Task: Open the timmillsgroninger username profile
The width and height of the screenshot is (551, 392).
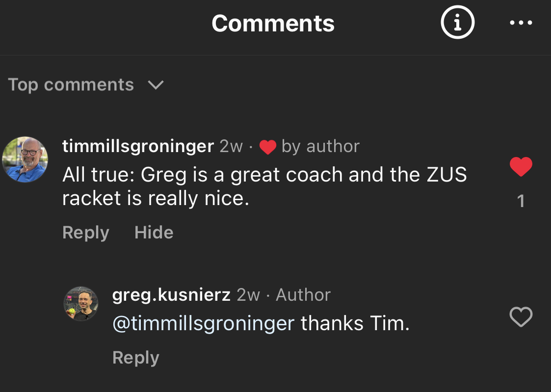Action: point(138,146)
